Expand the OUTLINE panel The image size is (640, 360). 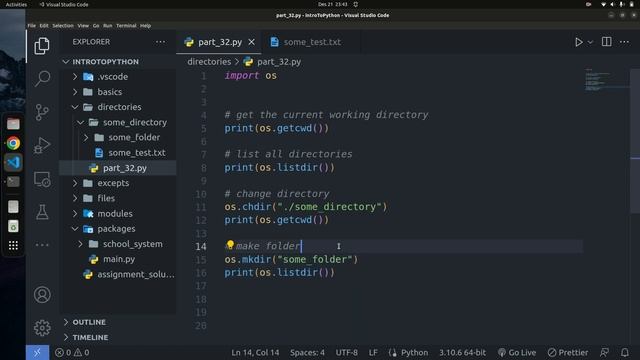tap(118, 322)
